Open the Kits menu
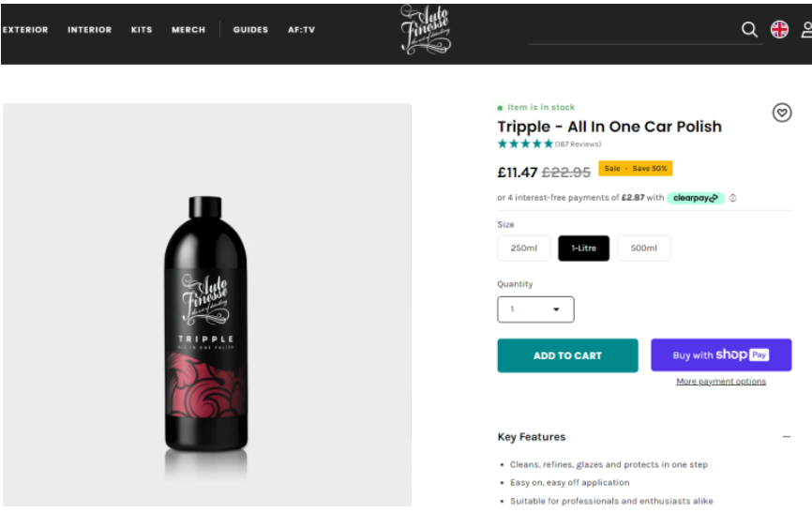Screen dimensions: 812x513 [142, 30]
